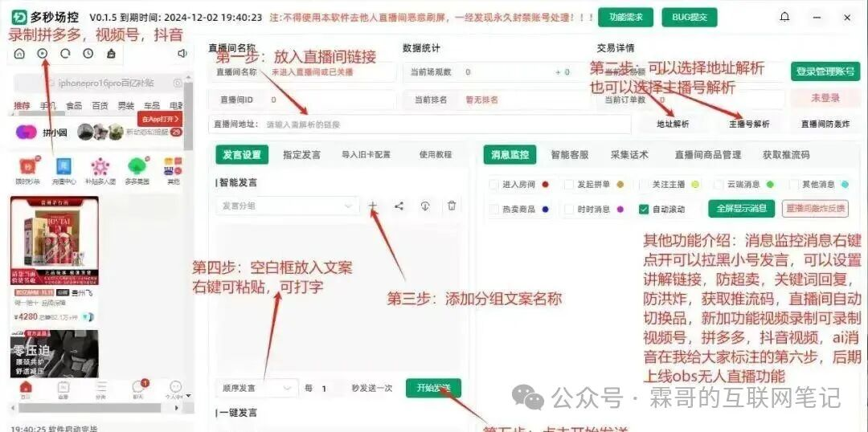Start video recording with the record icon

[x=43, y=54]
